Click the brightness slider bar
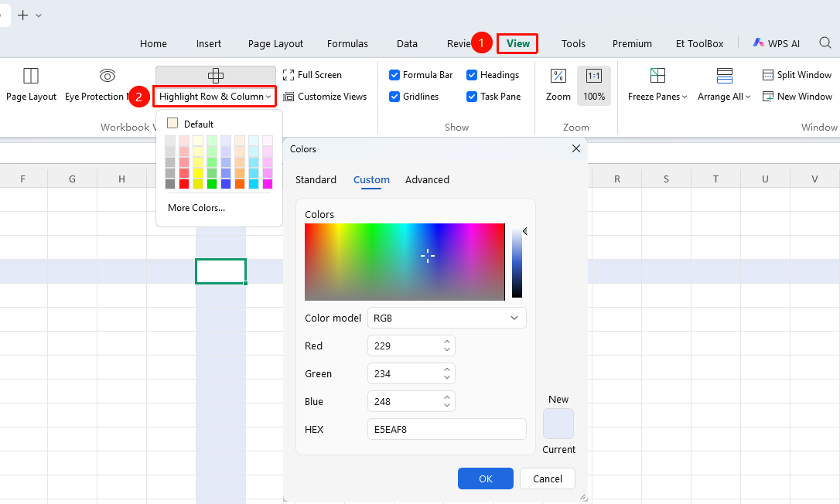Image resolution: width=840 pixels, height=504 pixels. tap(517, 262)
